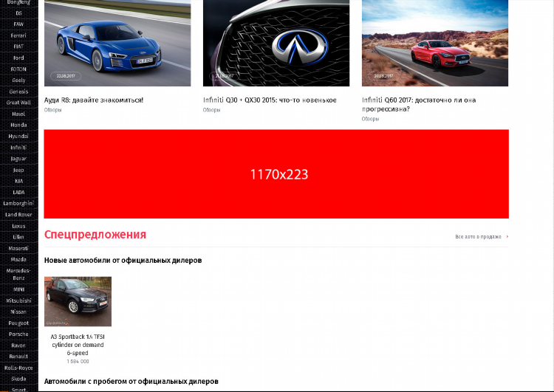
Task: Click 'Автомобили с пробегом от официальных дилеров' heading
Action: pos(131,382)
